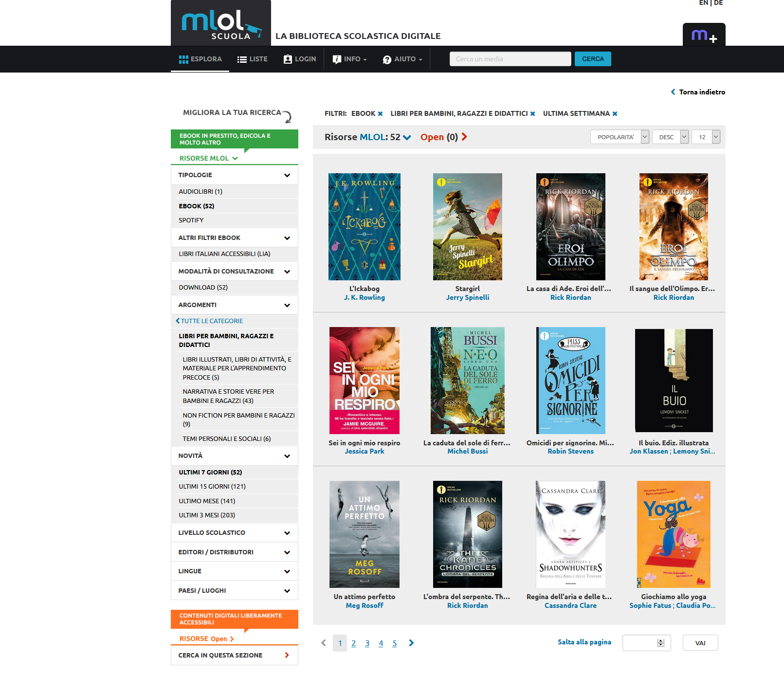Click author link Cassandra Clare
Screen dimensions: 784x675
tap(571, 605)
